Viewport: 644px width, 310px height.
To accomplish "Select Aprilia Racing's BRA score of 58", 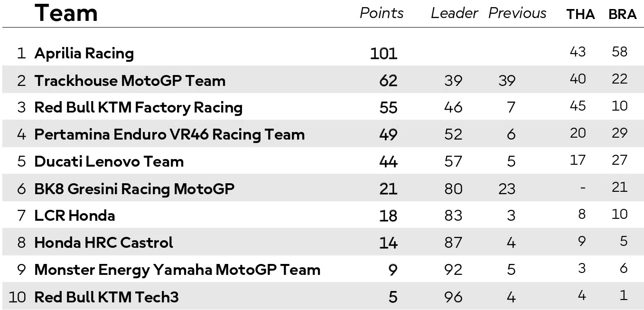I will (620, 51).
